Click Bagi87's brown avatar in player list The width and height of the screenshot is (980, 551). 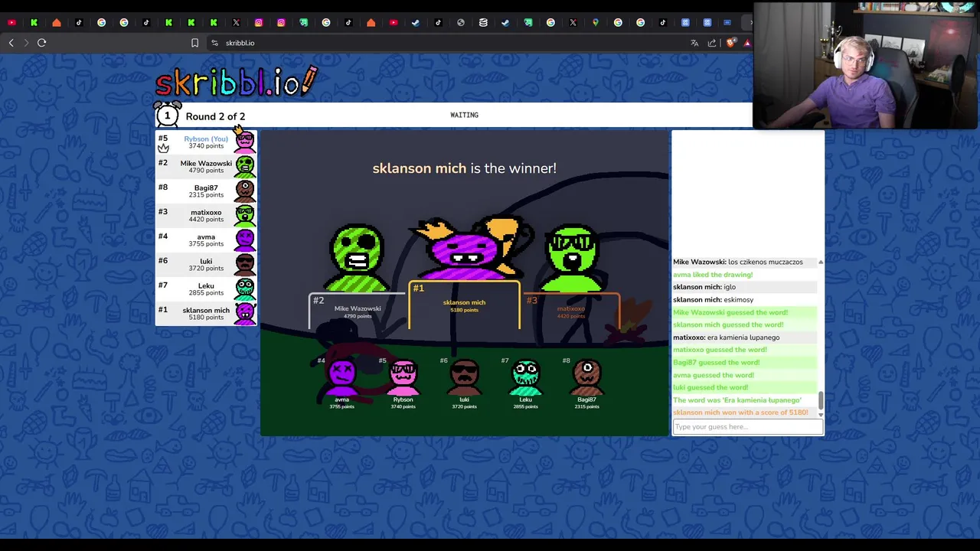pos(245,191)
